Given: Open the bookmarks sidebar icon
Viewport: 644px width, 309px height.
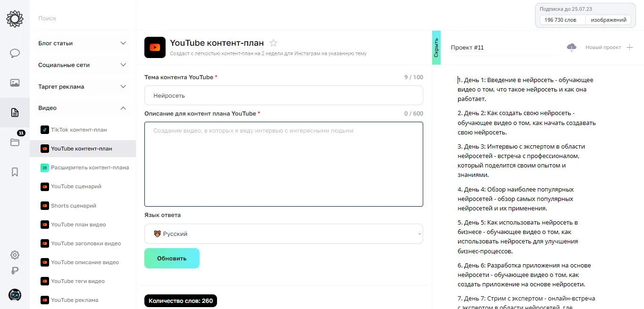Looking at the screenshot, I should 15,172.
